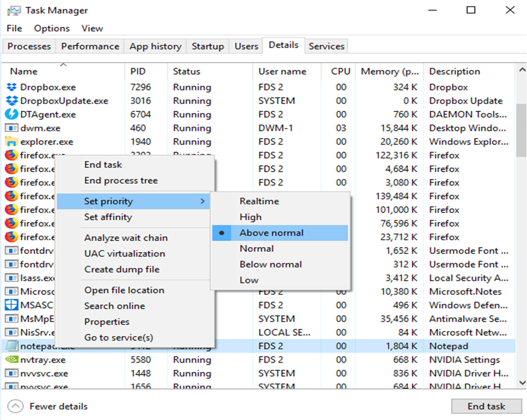Click the vertical scrollbar thumb

click(522, 129)
